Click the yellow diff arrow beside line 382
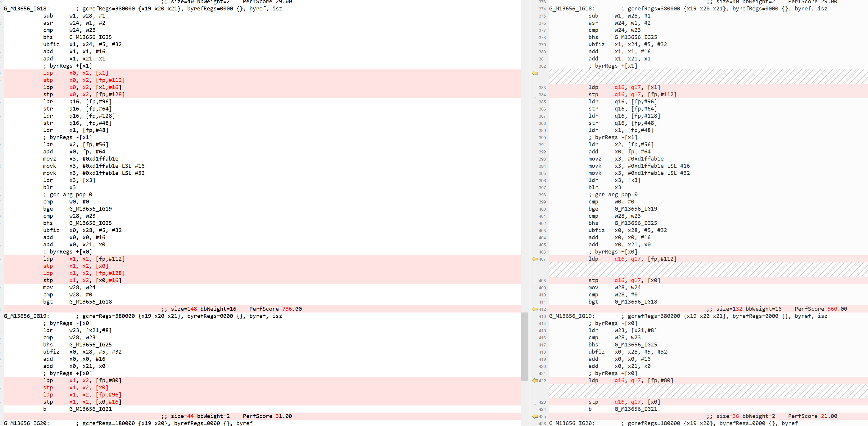This screenshot has width=868, height=426. point(536,73)
